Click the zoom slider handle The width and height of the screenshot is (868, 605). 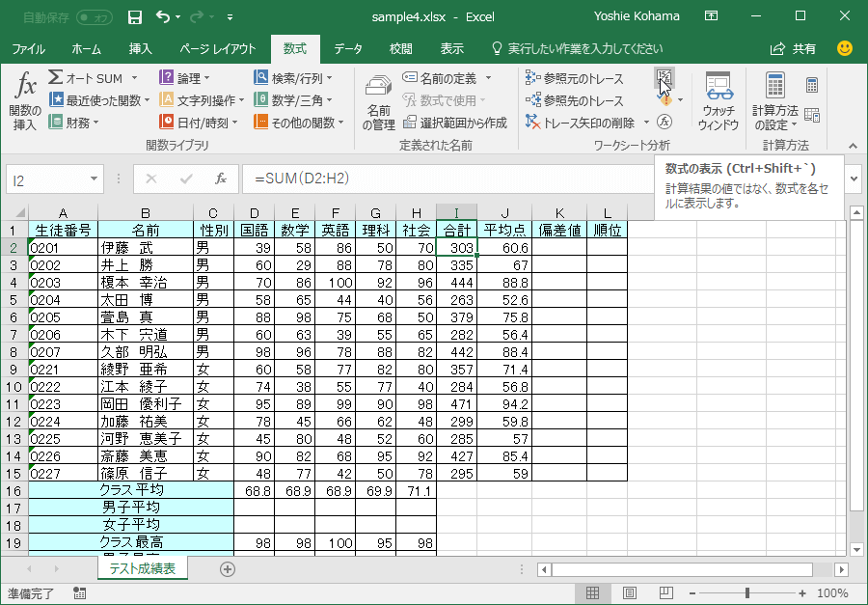pos(746,593)
